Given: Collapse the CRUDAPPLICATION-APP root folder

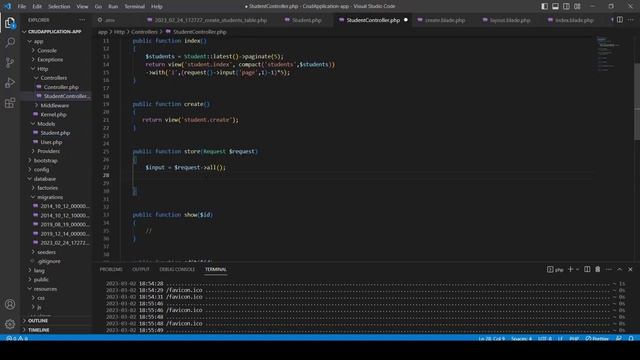Looking at the screenshot, I should point(55,31).
